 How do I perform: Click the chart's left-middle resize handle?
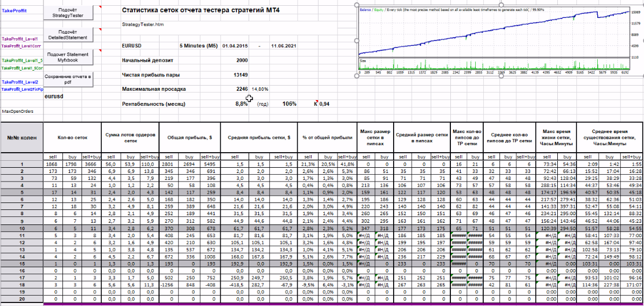357,40
